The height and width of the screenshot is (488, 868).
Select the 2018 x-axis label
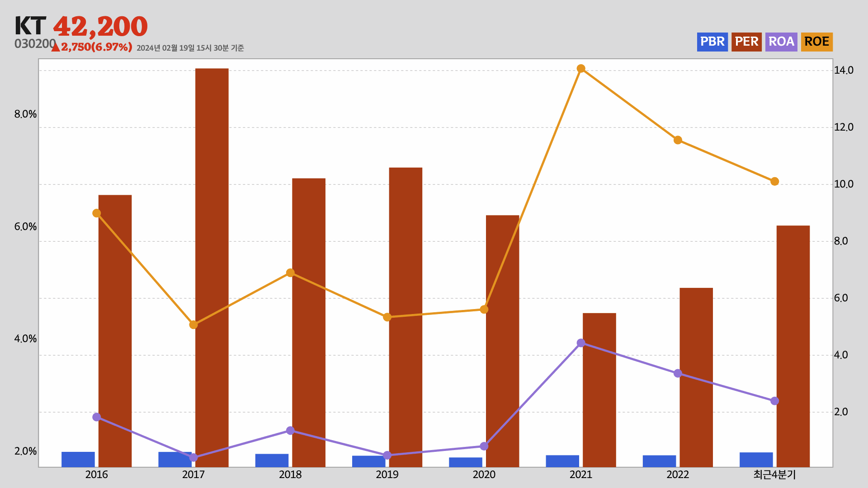click(x=290, y=474)
